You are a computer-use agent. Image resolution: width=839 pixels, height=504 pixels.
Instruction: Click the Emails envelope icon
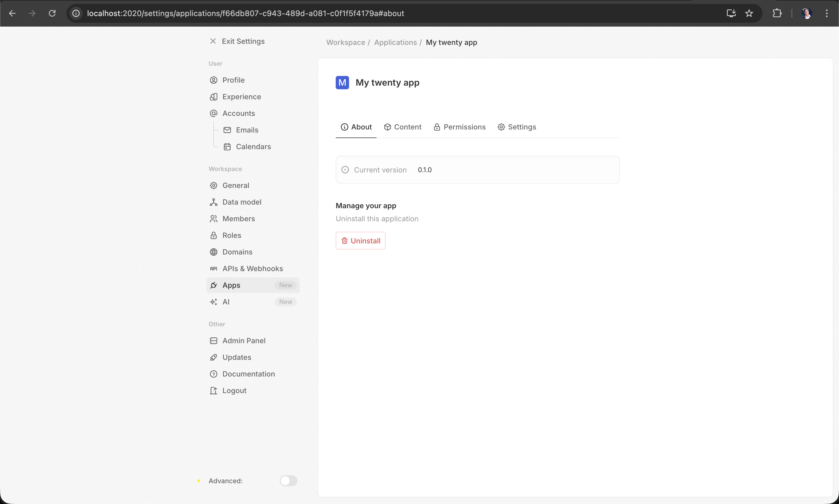tap(227, 130)
